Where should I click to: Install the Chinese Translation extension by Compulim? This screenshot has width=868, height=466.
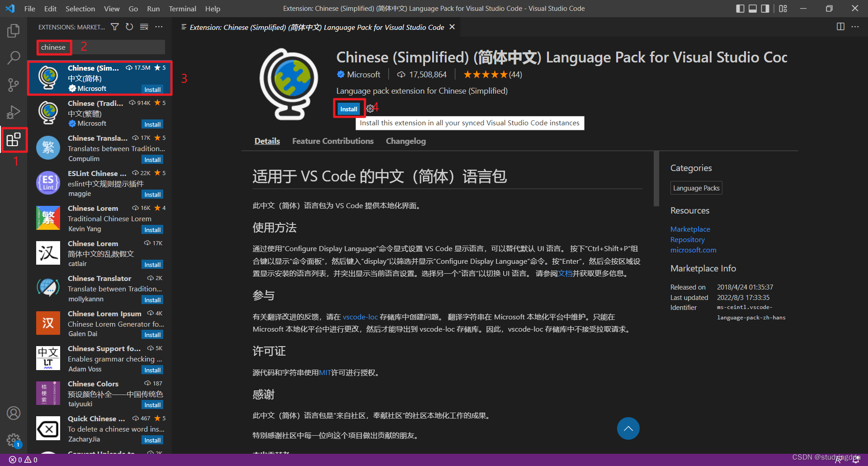click(x=152, y=160)
